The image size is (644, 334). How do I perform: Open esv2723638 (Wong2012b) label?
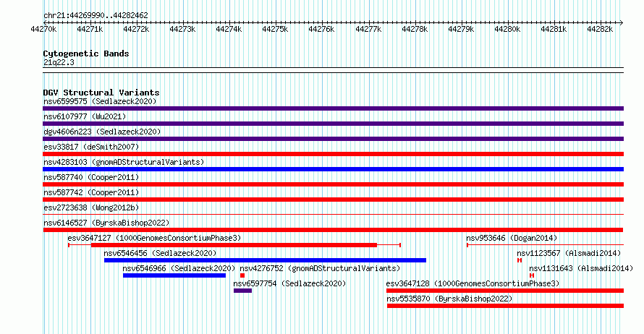[x=91, y=207]
